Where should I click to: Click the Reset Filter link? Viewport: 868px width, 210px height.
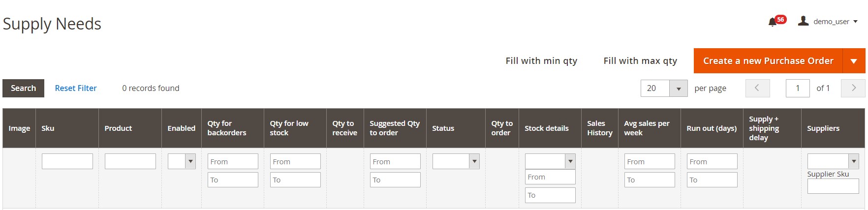(76, 88)
